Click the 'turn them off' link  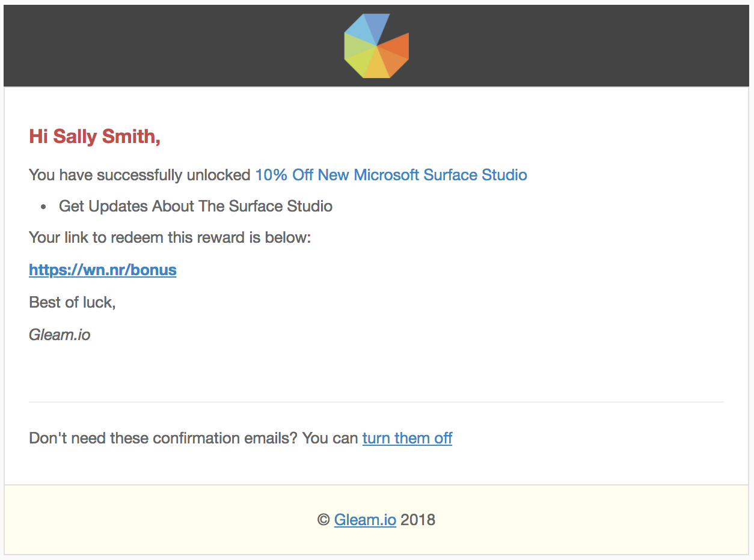click(407, 438)
